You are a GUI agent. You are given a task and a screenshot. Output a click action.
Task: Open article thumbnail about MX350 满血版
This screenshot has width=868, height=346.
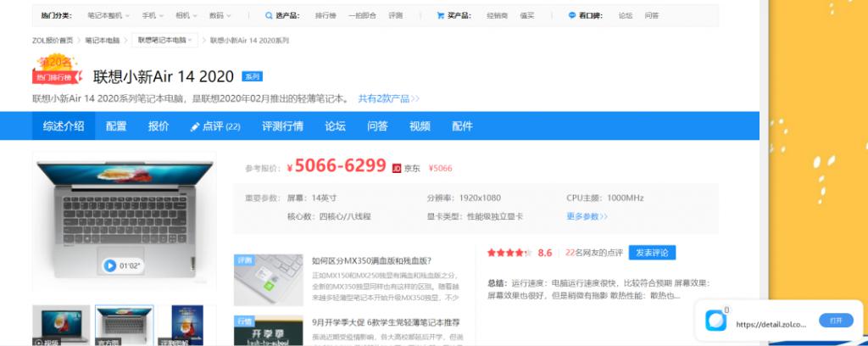coord(268,278)
